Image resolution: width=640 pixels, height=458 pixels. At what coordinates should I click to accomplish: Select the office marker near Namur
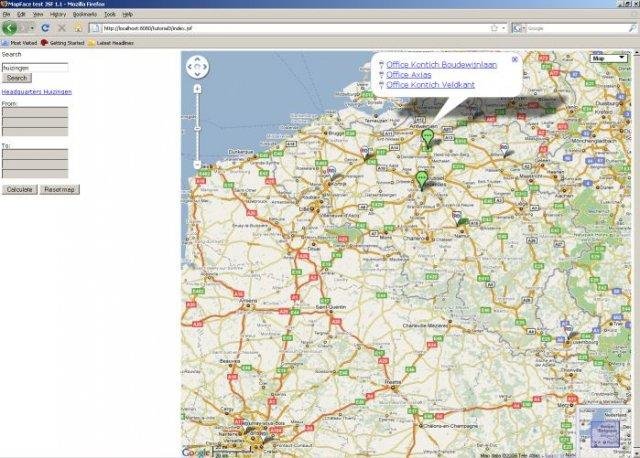click(457, 218)
